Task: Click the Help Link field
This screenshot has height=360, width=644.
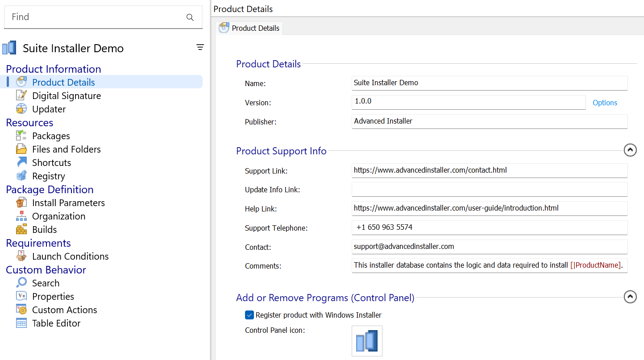Action: click(490, 208)
